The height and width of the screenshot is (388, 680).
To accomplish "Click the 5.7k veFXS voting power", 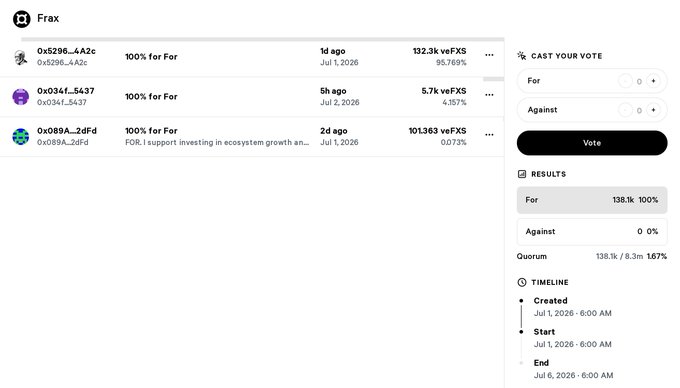I will click(444, 91).
